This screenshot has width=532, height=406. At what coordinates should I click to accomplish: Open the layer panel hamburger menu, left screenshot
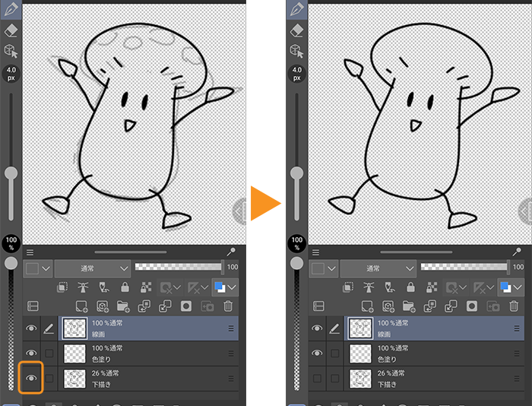coord(30,252)
